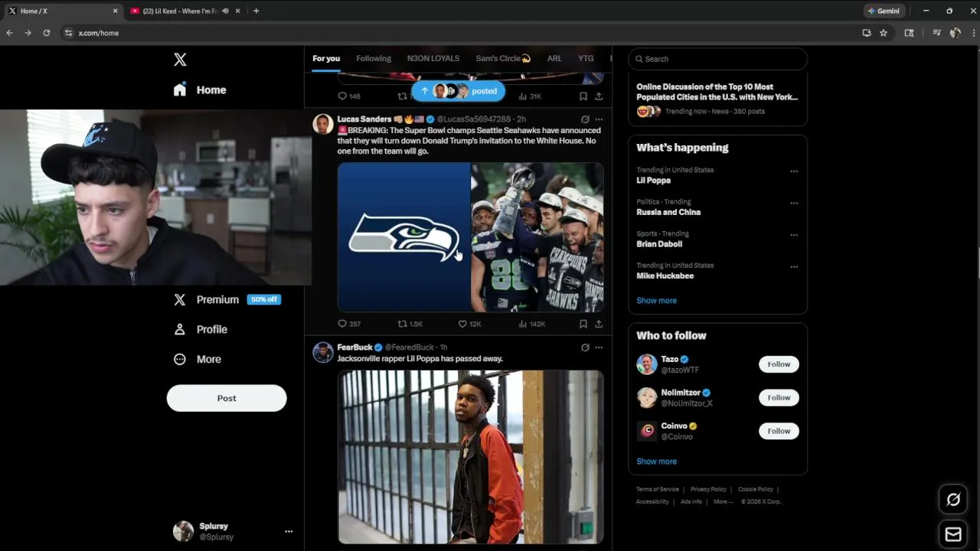Open Cookie Policy footer link
The image size is (980, 551).
756,489
